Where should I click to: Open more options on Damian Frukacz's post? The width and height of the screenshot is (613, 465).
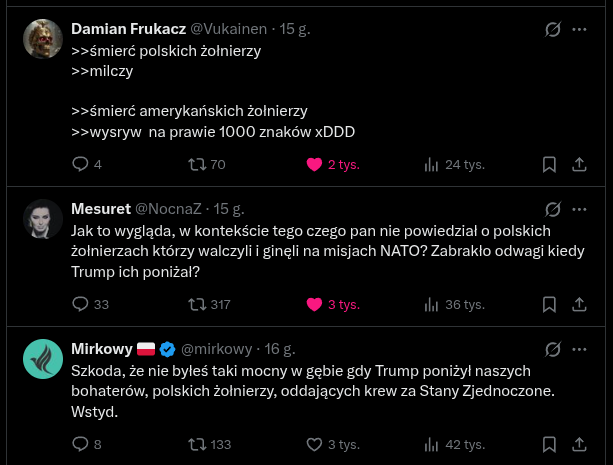coord(579,30)
